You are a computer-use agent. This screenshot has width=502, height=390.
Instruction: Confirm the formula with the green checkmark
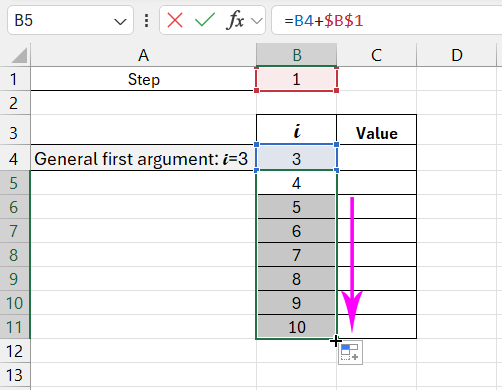tap(205, 20)
